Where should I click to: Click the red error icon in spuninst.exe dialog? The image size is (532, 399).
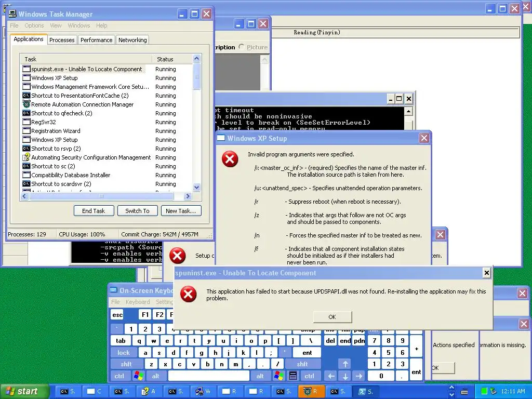(x=188, y=294)
